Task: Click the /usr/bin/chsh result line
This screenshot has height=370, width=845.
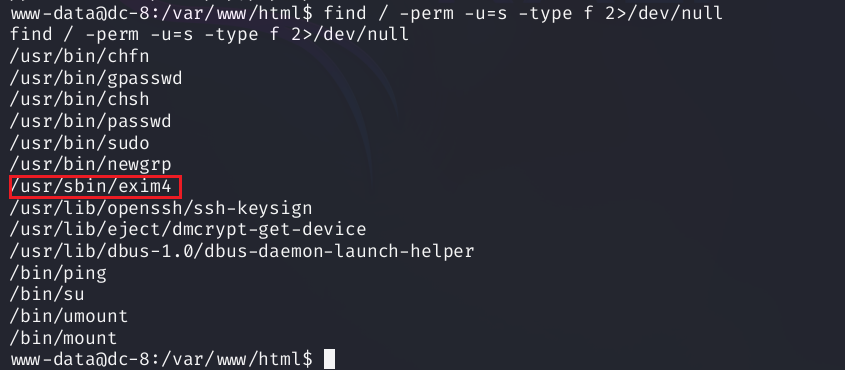Action: coord(80,100)
